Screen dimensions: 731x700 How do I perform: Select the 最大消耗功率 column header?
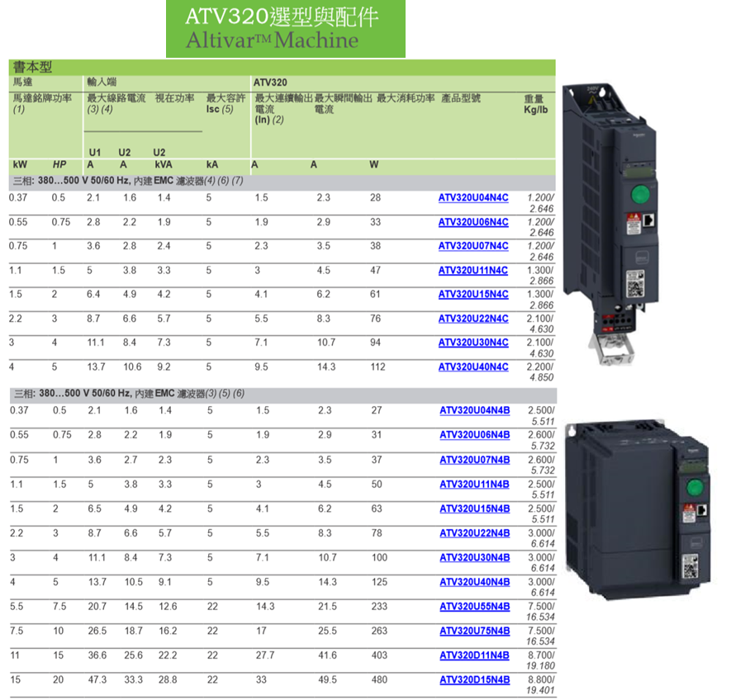pyautogui.click(x=406, y=98)
